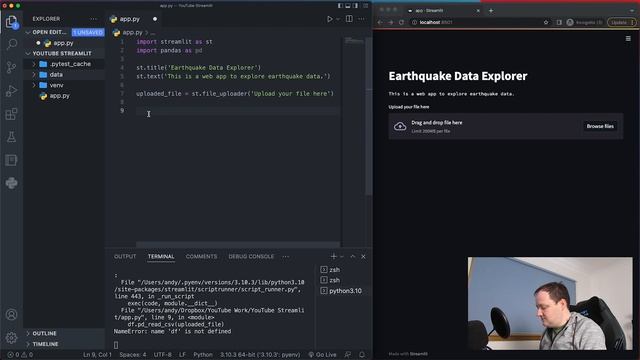
Task: Reload the browser page
Action: pos(402,22)
